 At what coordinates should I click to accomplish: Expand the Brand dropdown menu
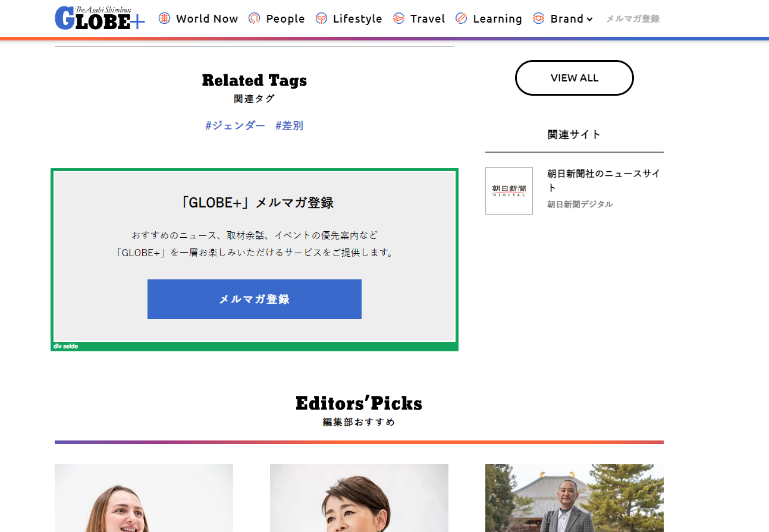[564, 18]
